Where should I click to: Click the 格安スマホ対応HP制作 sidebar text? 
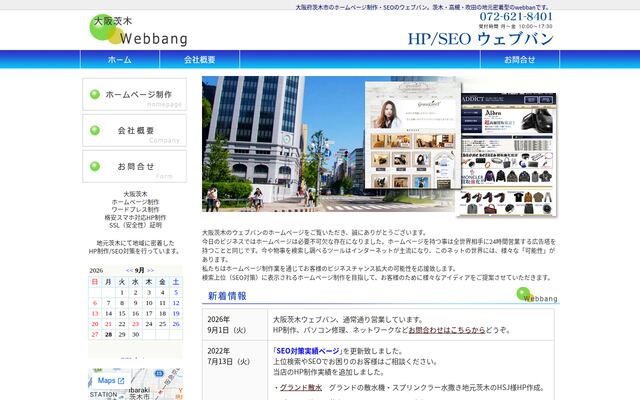135,217
